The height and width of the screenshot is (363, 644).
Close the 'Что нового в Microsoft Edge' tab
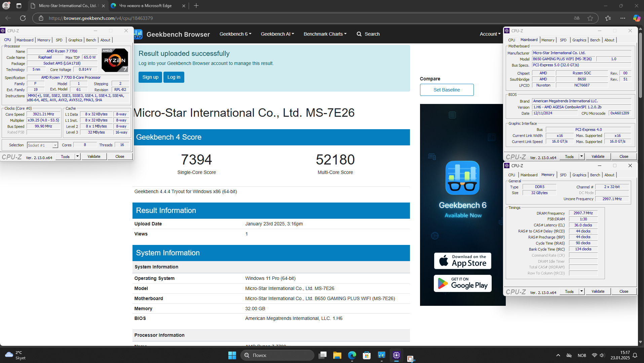(x=184, y=6)
